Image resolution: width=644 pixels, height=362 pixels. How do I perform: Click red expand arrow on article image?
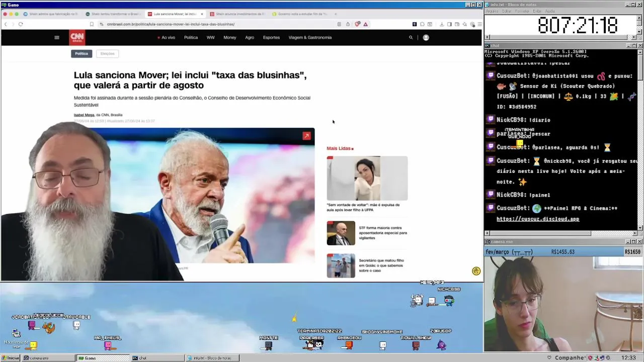point(306,136)
